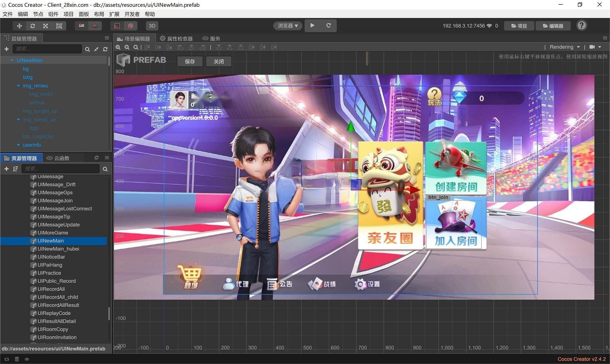The image size is (610, 364).
Task: Select the btn_LoginOut node
Action: pos(38,136)
